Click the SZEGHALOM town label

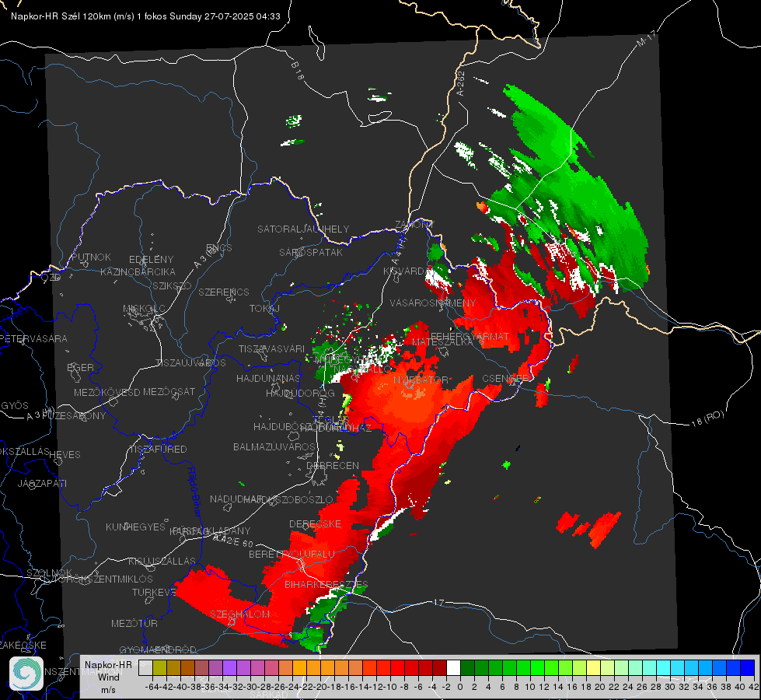[x=239, y=614]
